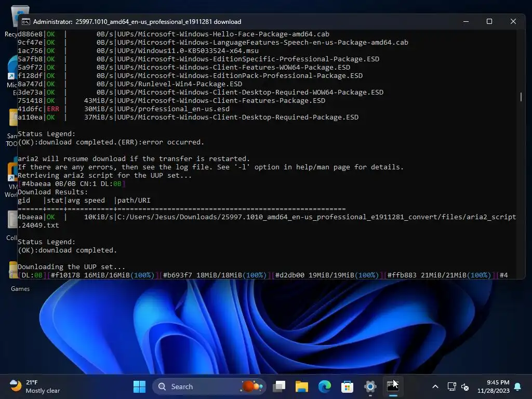Click the aria2_script path line with 10KiB/s

(267, 221)
